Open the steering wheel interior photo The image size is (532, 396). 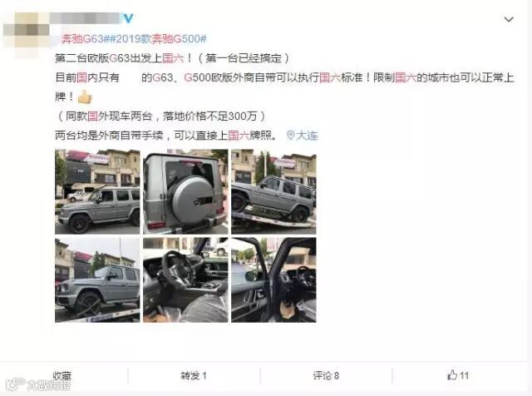185,280
